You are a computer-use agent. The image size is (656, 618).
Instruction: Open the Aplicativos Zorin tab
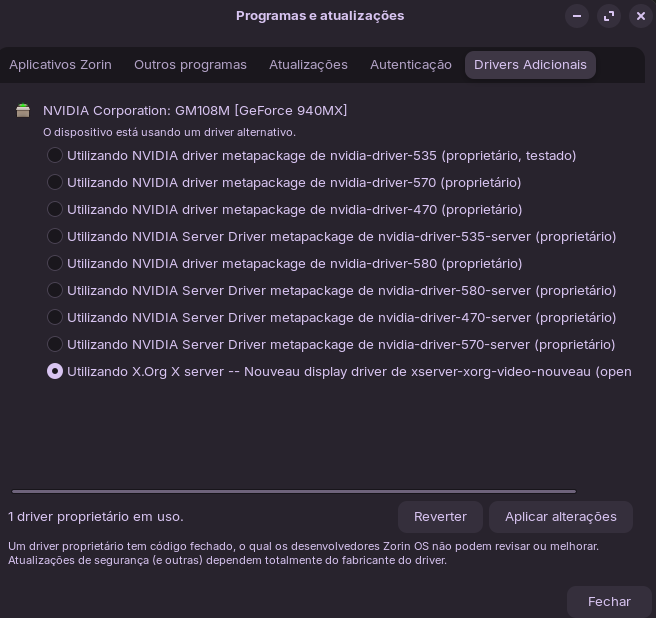coord(60,65)
